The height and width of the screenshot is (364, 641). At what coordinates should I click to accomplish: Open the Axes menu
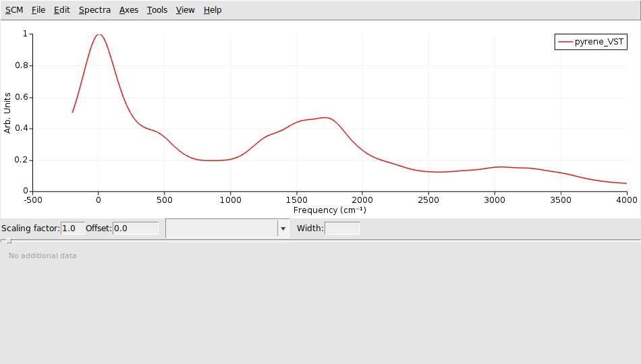[129, 10]
